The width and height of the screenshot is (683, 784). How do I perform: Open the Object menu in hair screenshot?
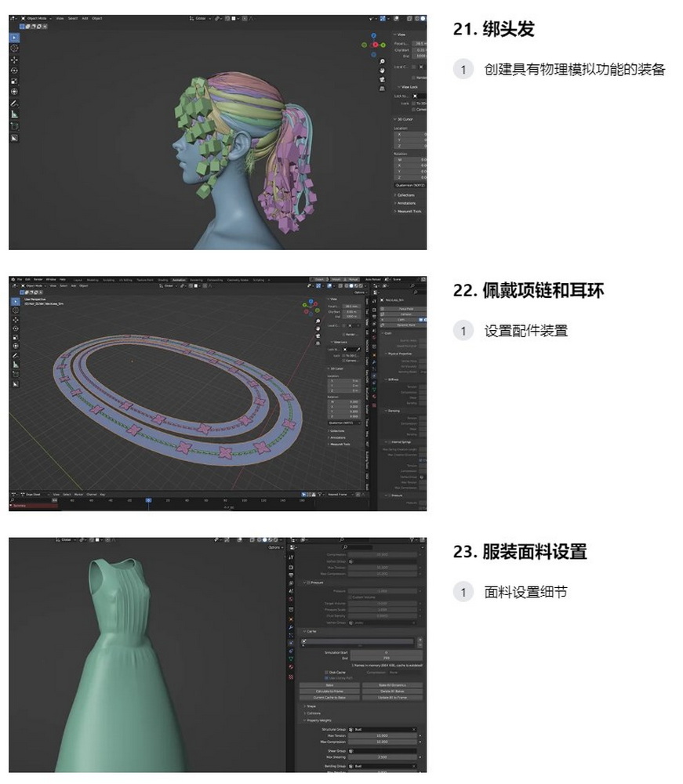97,19
